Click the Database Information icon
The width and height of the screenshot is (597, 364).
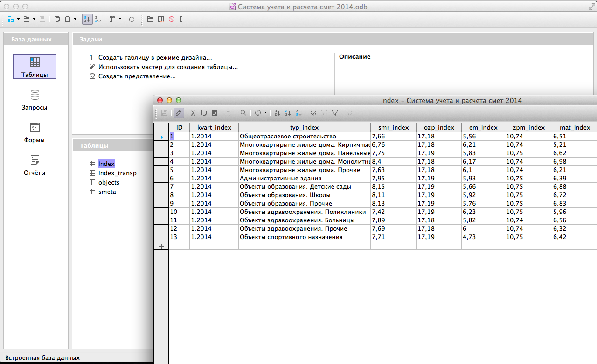[132, 19]
